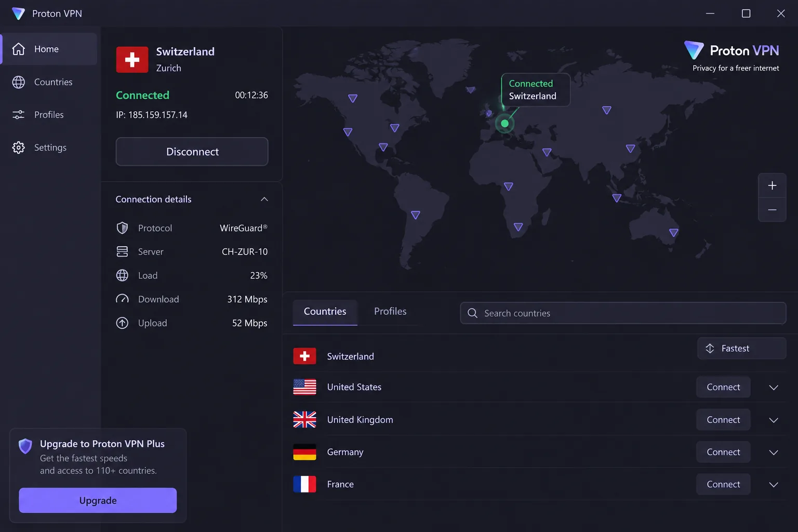Click the Upgrade button
798x532 pixels.
[x=98, y=500]
